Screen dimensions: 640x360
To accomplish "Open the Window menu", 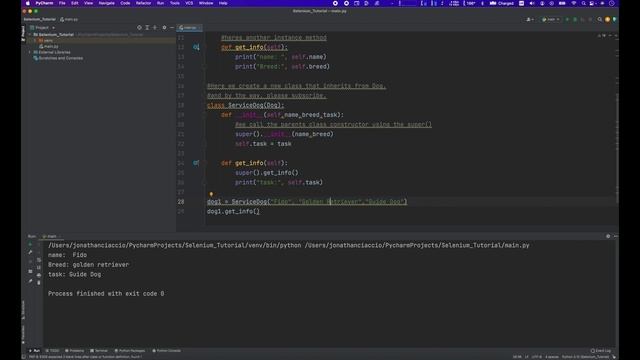I will [206, 3].
